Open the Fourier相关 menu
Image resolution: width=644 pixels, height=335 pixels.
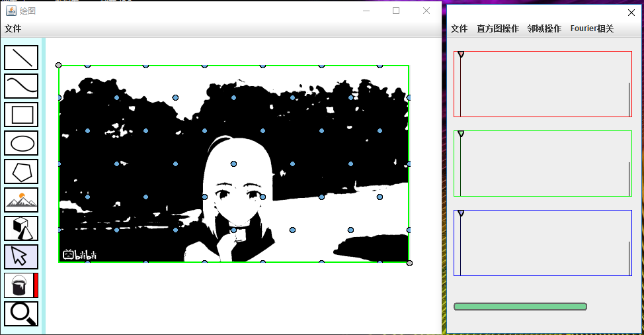pyautogui.click(x=592, y=28)
